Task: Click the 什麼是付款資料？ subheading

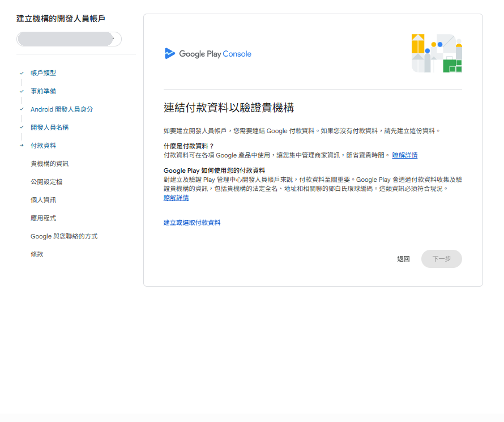Action: point(189,146)
